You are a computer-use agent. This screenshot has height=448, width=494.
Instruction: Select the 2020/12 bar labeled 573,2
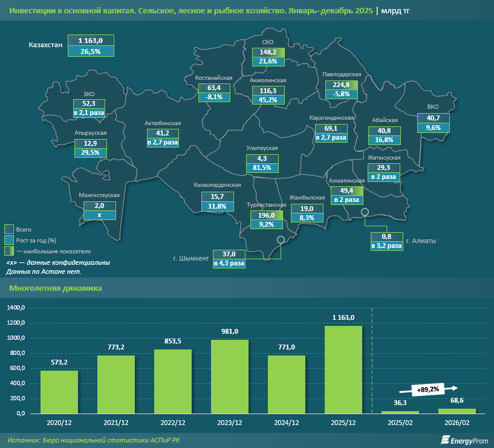click(x=59, y=392)
